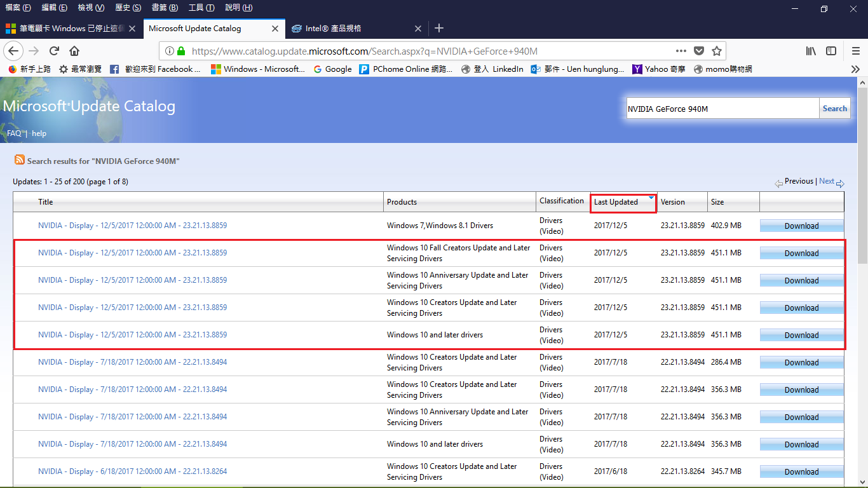Image resolution: width=868 pixels, height=488 pixels.
Task: Click the site info lock icon
Action: tap(181, 51)
